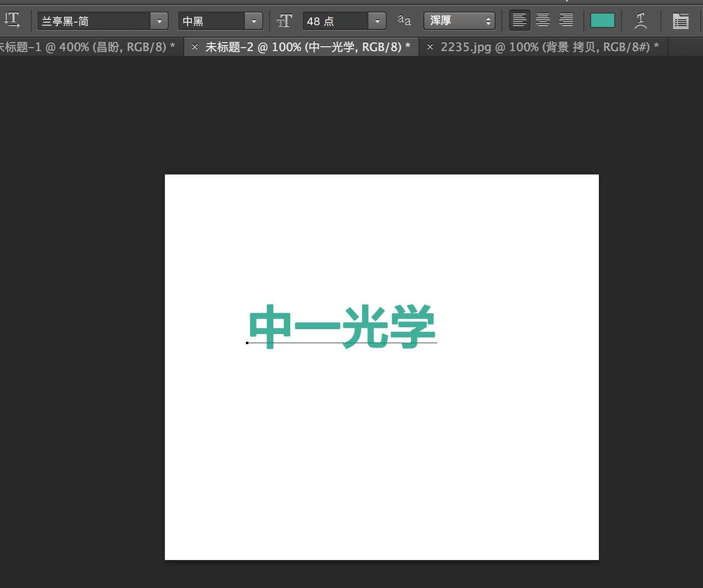Open the warp text dialog icon
703x588 pixels.
click(x=641, y=21)
